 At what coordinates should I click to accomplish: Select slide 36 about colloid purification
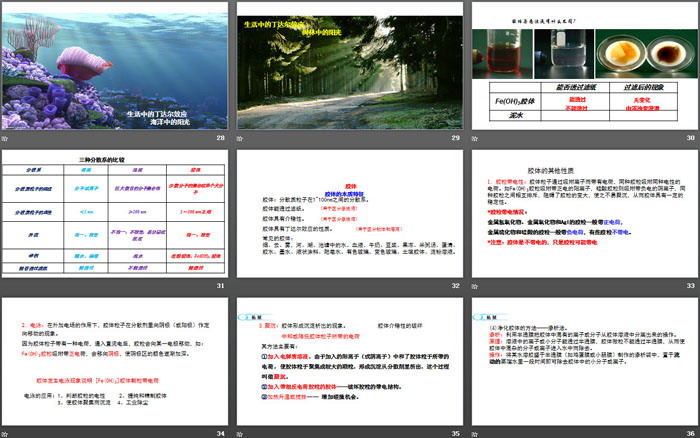pos(584,360)
